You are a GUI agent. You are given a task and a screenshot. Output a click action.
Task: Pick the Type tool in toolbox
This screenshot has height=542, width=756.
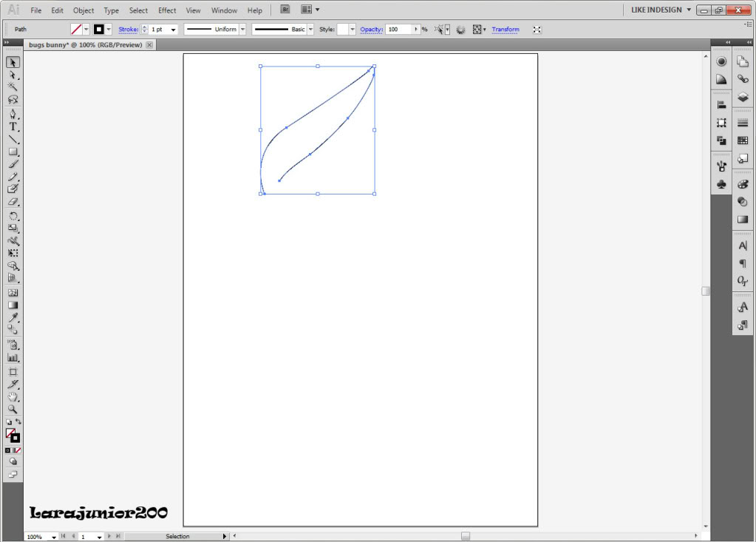(x=13, y=126)
